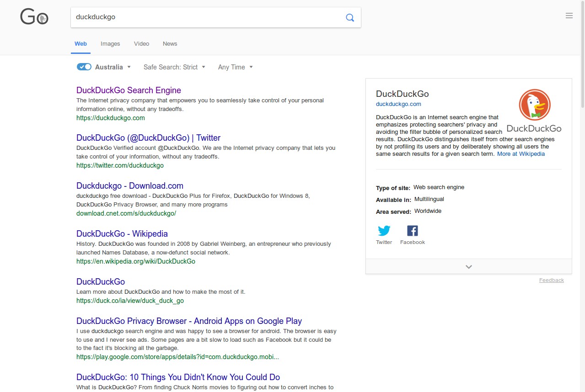Open the Australia region dropdown arrow

pos(129,67)
